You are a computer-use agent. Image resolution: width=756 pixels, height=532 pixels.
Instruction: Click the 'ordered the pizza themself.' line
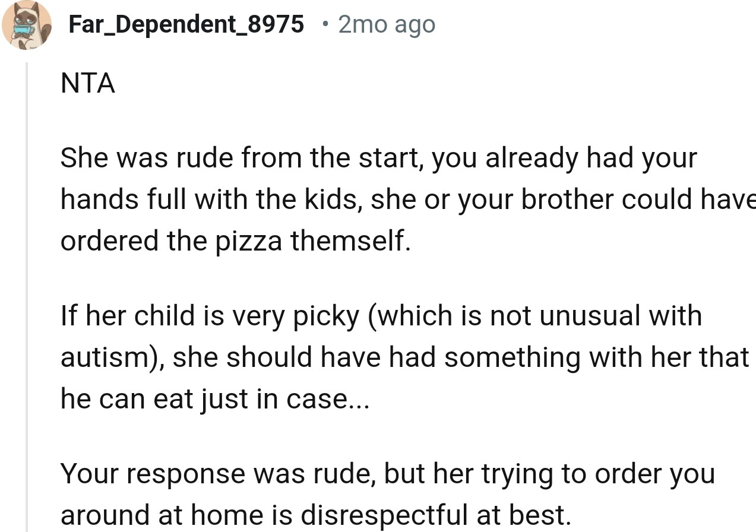pos(235,241)
